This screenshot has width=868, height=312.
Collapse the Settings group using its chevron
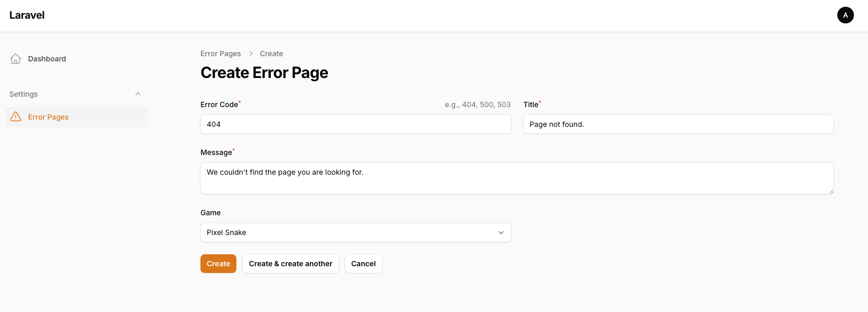coord(138,94)
